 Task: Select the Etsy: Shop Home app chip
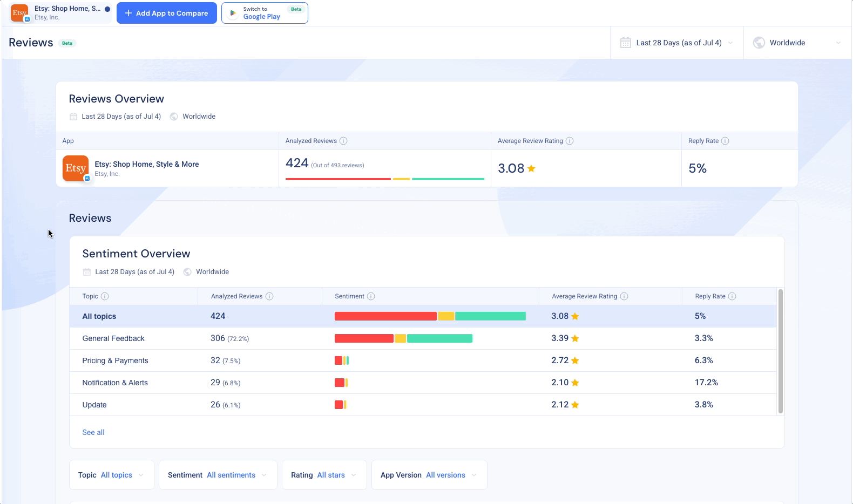pos(61,13)
